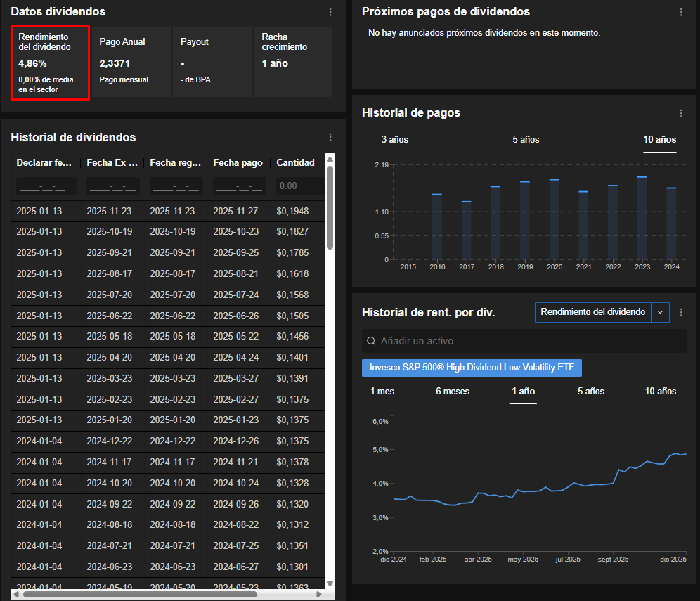This screenshot has height=601, width=700.
Task: Switch yield history chart to 6 meses
Action: click(x=452, y=392)
